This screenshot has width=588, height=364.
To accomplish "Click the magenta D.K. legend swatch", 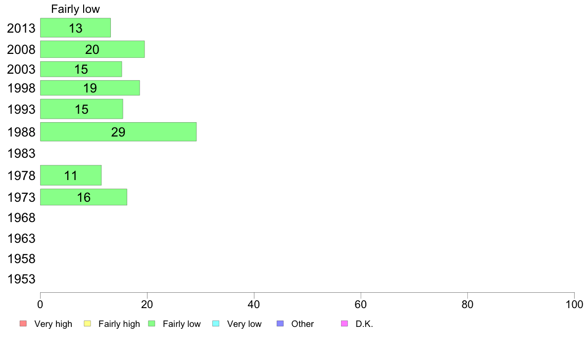I will (344, 324).
